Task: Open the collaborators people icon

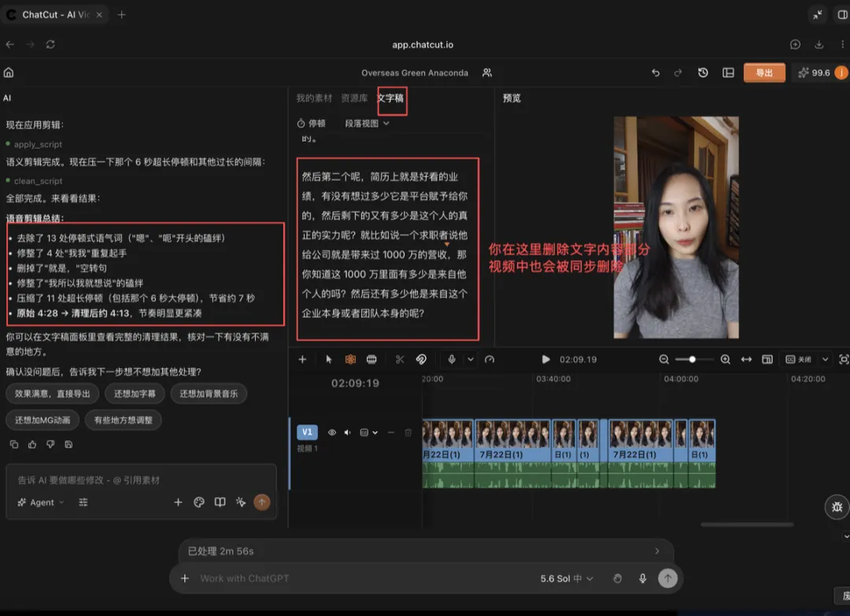Action: point(487,72)
